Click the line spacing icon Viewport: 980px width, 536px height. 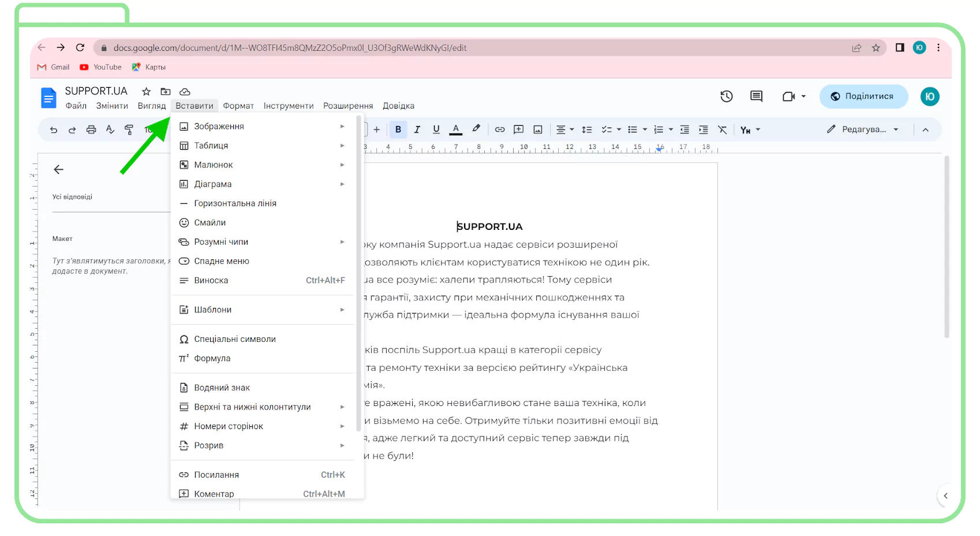[587, 129]
